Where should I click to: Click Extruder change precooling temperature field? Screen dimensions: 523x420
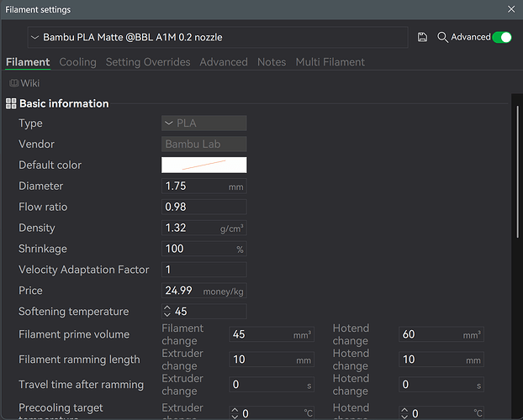click(x=272, y=413)
